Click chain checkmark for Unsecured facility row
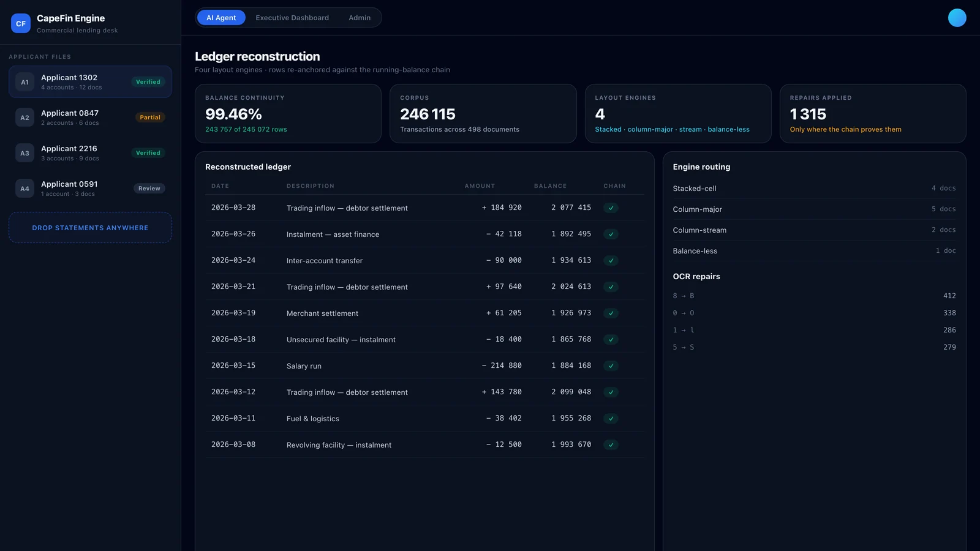The height and width of the screenshot is (551, 980). (611, 340)
